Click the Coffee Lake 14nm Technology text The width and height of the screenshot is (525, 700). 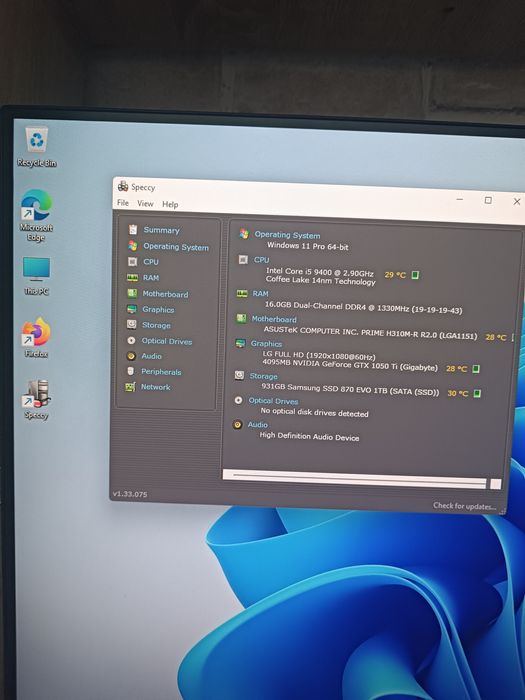[x=321, y=280]
